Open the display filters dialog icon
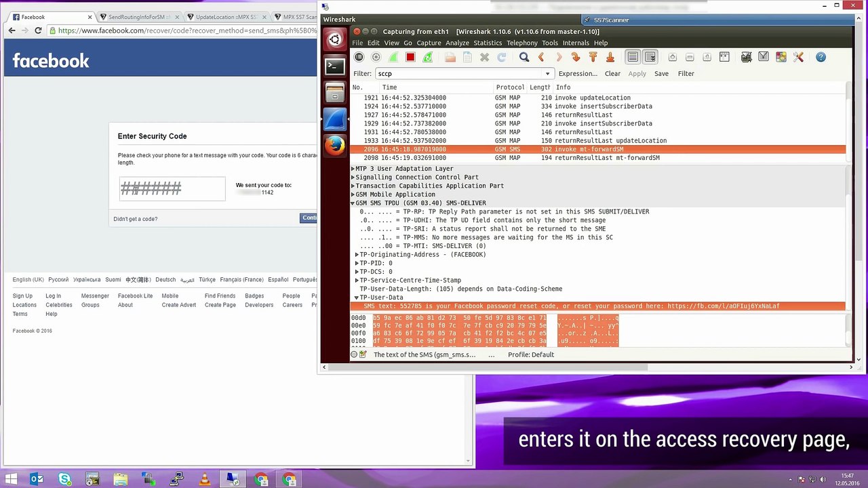Image resolution: width=868 pixels, height=488 pixels. [764, 58]
